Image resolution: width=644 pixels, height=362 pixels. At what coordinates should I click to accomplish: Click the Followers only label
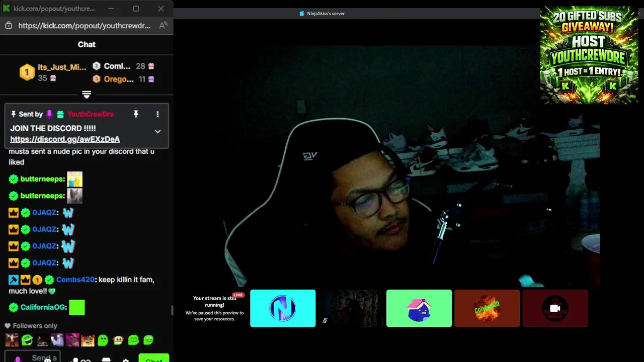pos(35,326)
